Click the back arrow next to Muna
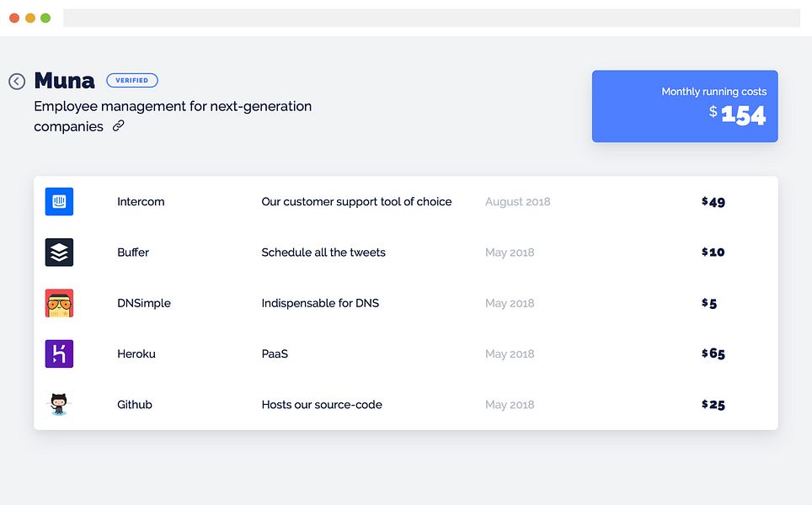 point(17,82)
